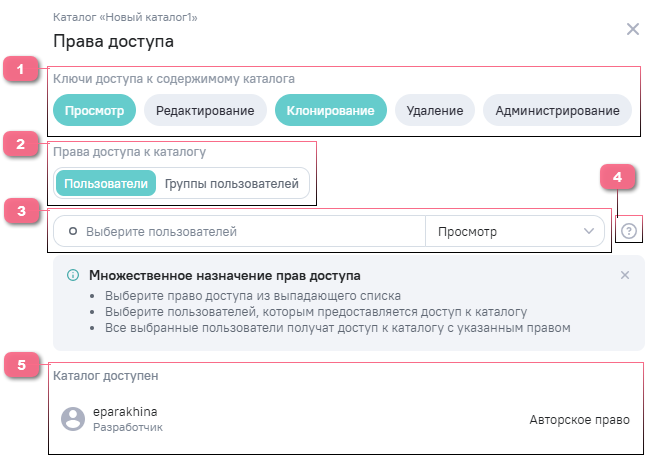Click the Права доступа dialog title
Screen dimensions: 650x462
tap(113, 42)
